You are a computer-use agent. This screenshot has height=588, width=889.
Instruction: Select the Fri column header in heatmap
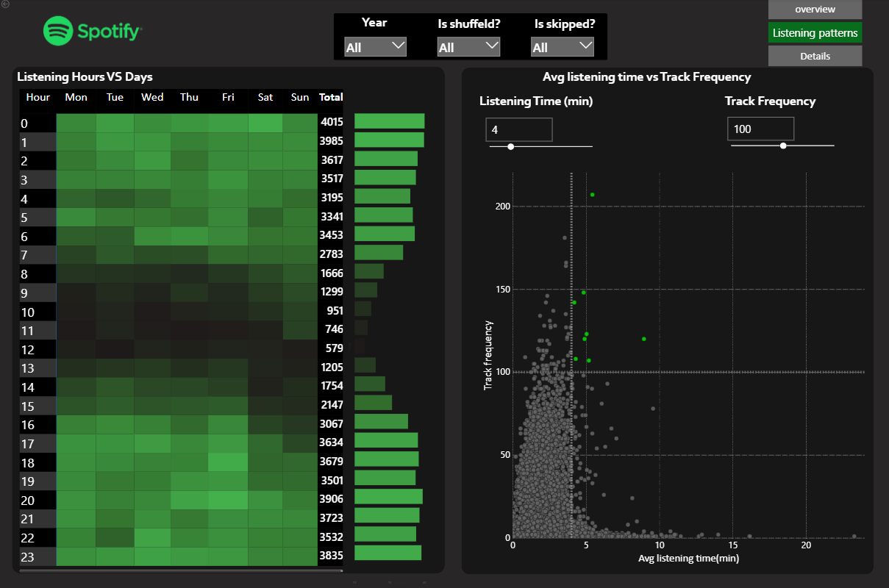(x=228, y=96)
